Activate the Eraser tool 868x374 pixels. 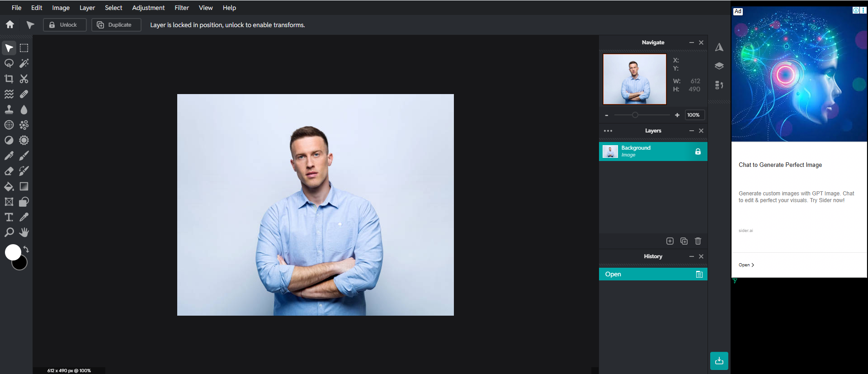point(9,171)
